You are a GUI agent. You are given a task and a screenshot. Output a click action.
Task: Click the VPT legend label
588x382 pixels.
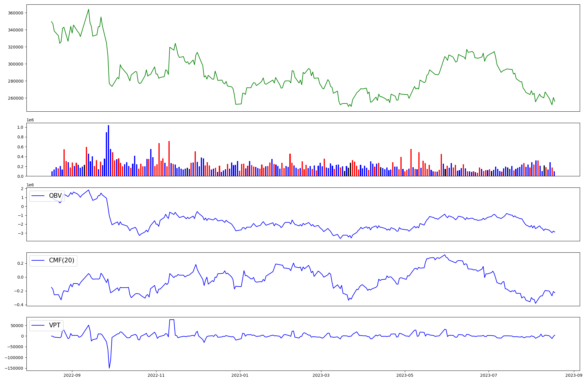click(x=55, y=325)
